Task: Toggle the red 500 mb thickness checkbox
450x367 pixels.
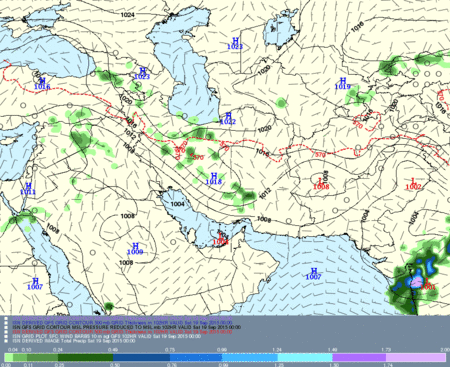Action: [6, 332]
